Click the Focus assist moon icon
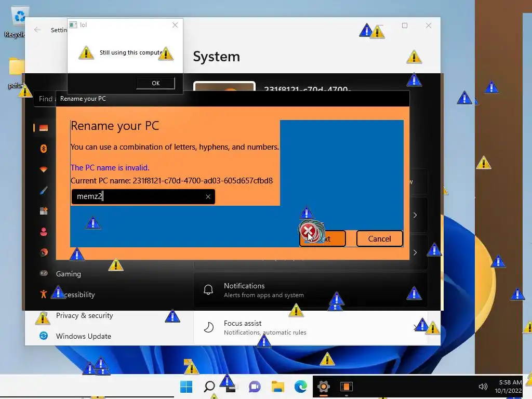532x399 pixels. (x=208, y=327)
